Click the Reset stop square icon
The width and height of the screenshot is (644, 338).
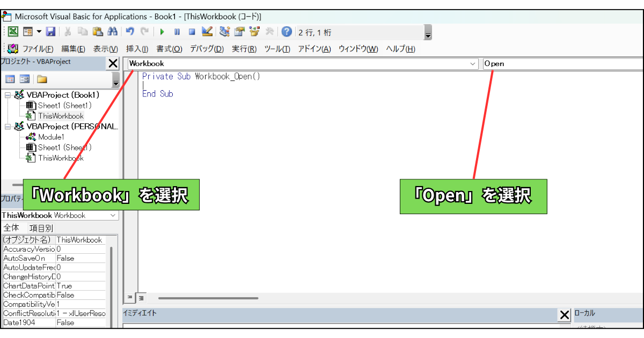tap(192, 32)
